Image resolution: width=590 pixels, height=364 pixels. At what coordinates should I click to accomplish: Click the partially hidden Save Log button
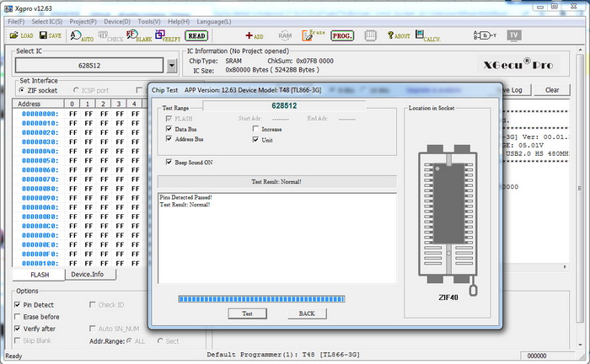tap(517, 90)
